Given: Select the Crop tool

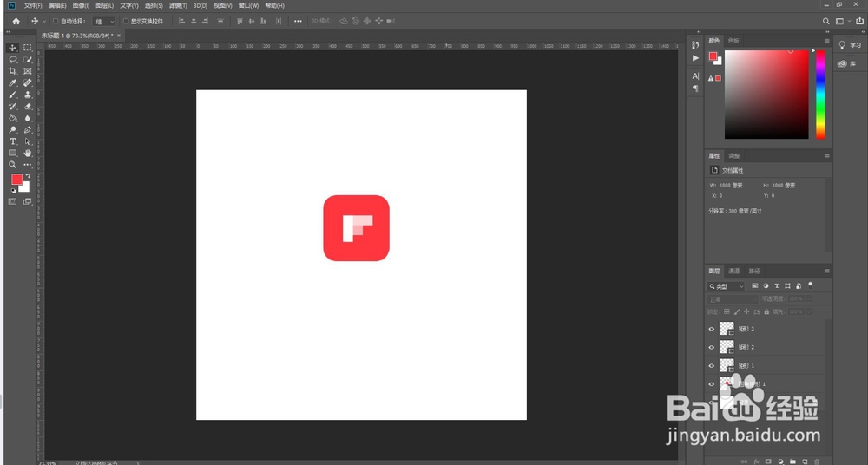Looking at the screenshot, I should (x=12, y=71).
